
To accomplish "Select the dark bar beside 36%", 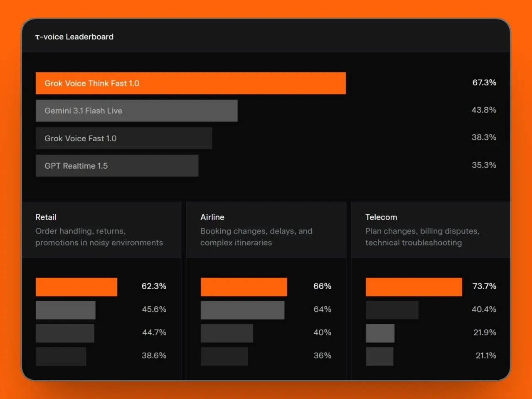I will coord(224,356).
